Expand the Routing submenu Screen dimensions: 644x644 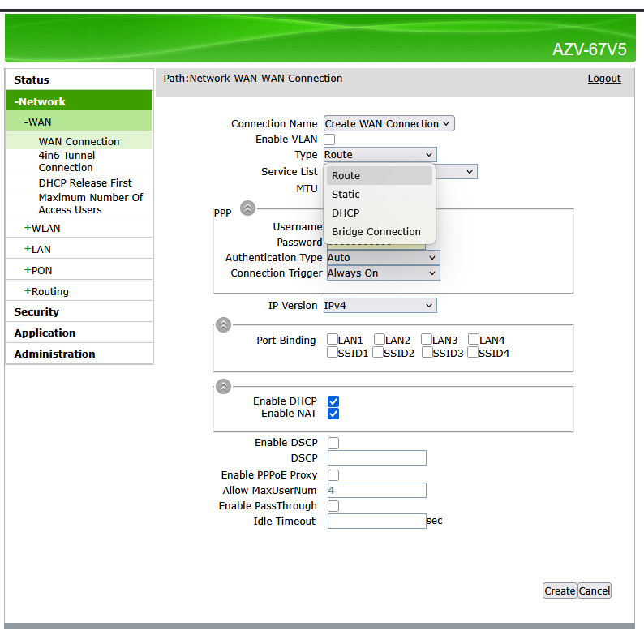pyautogui.click(x=49, y=292)
